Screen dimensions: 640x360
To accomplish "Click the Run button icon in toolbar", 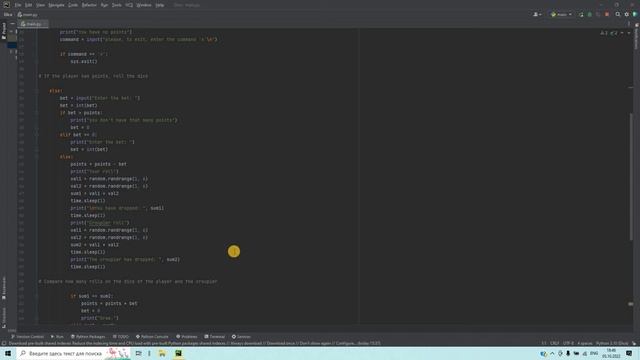I will click(x=581, y=14).
